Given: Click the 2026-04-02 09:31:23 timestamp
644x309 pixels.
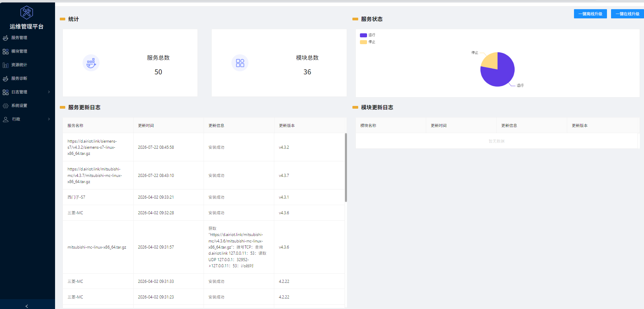Looking at the screenshot, I should pyautogui.click(x=156, y=297).
